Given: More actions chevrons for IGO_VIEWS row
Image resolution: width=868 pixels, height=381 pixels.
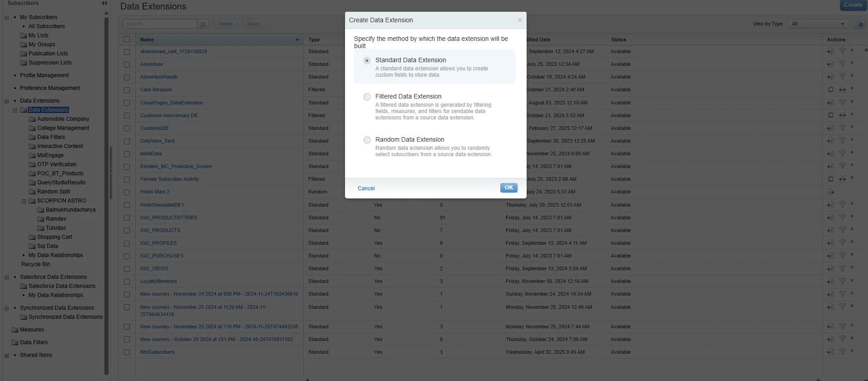Looking at the screenshot, I should tap(852, 267).
